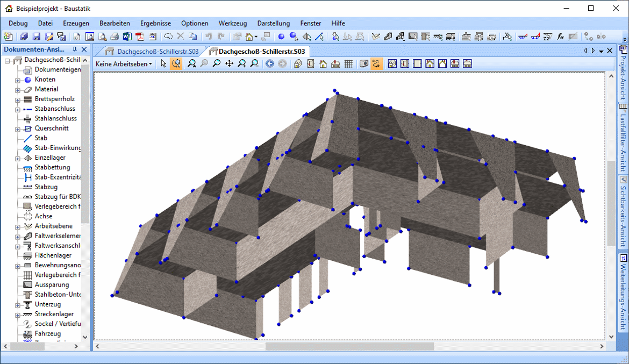Click the PDF export icon

140,37
